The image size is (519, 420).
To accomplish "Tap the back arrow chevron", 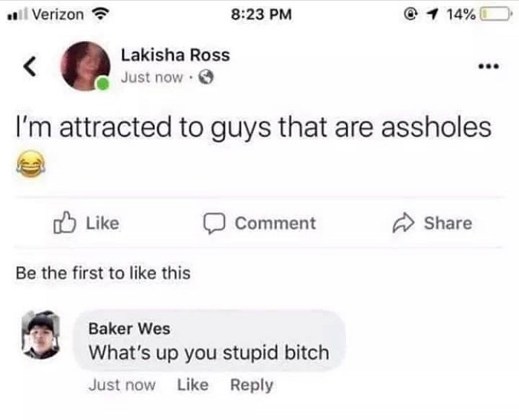I will [30, 66].
